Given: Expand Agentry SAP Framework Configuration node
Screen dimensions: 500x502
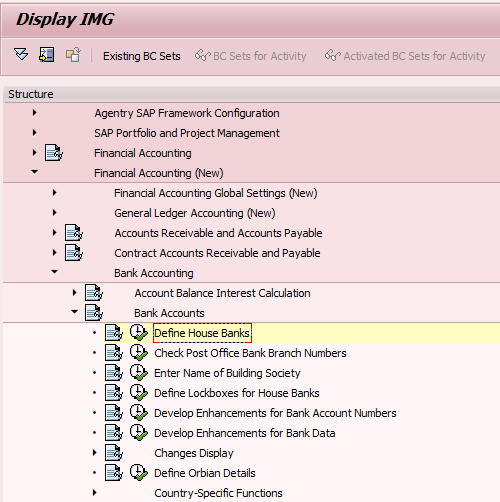Looking at the screenshot, I should [35, 113].
